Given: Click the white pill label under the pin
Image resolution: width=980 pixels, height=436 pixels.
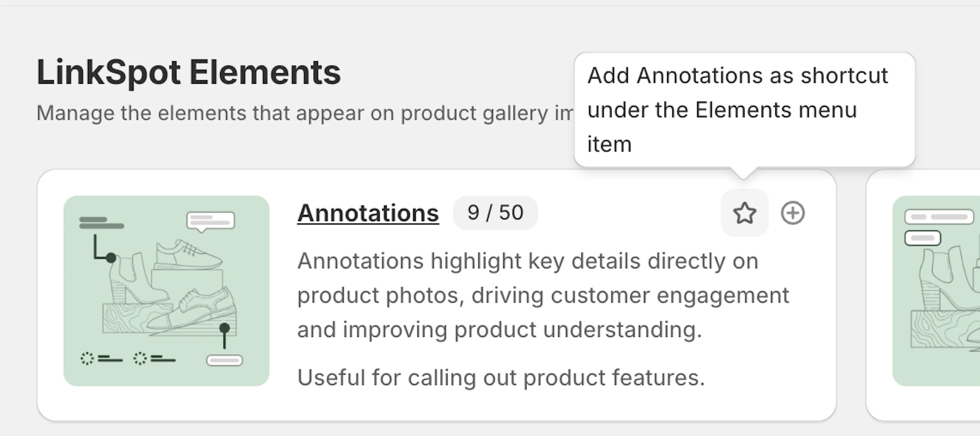Looking at the screenshot, I should pos(225,360).
